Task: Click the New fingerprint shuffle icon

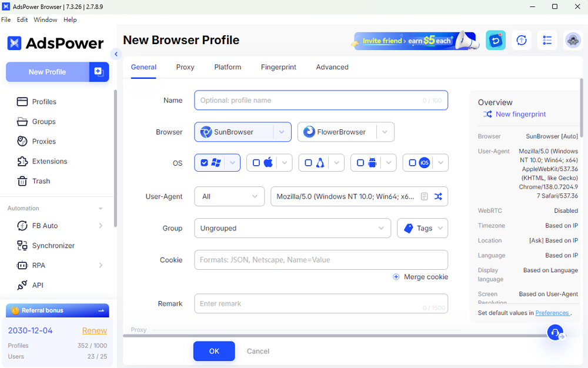Action: (x=487, y=114)
